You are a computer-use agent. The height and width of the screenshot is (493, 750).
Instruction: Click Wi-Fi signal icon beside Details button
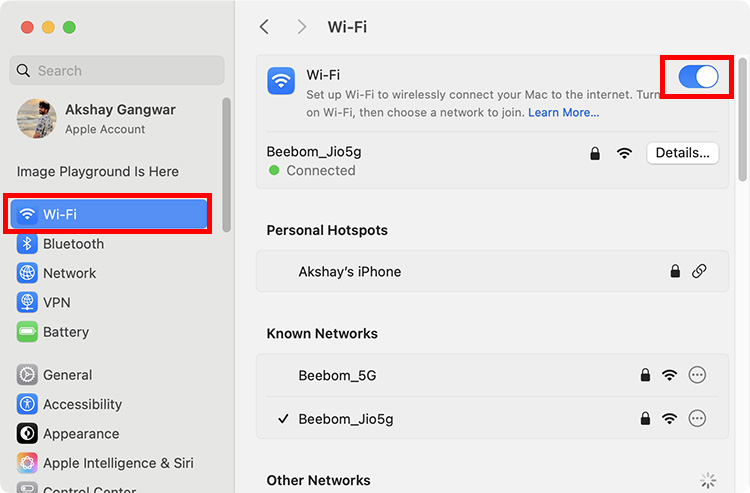pos(624,153)
